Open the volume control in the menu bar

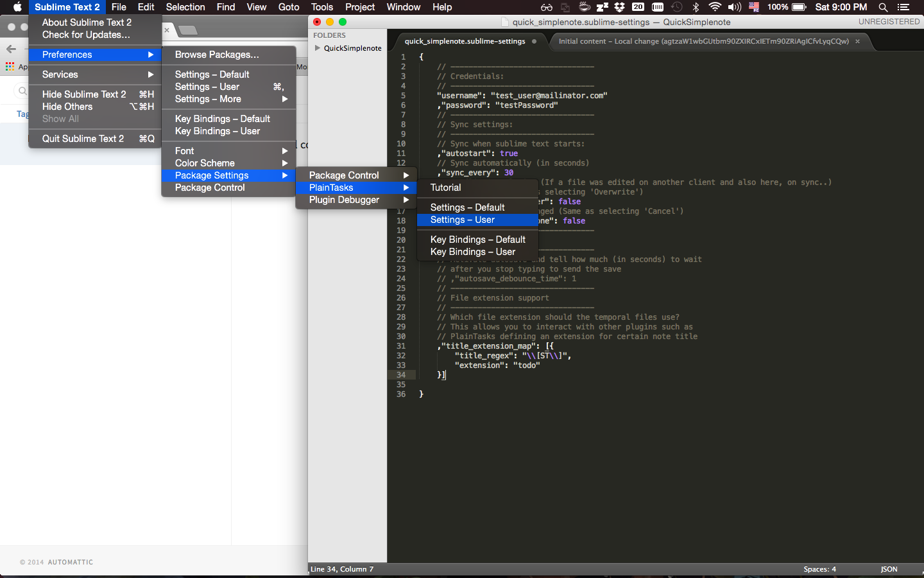coord(735,7)
